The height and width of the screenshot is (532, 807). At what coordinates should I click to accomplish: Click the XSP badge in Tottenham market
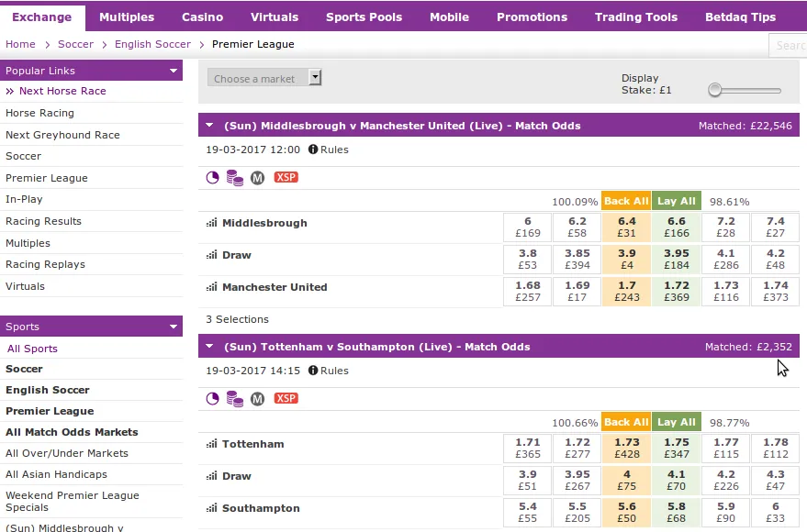(x=286, y=398)
